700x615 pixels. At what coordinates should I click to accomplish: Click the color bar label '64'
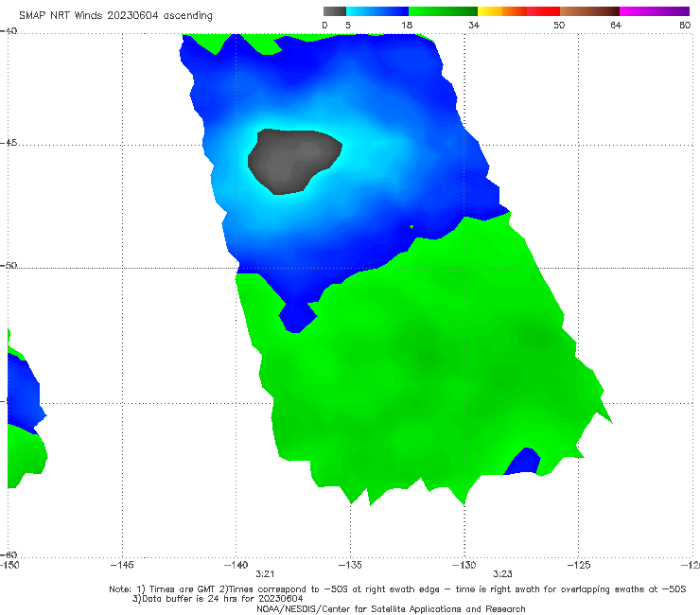[616, 25]
